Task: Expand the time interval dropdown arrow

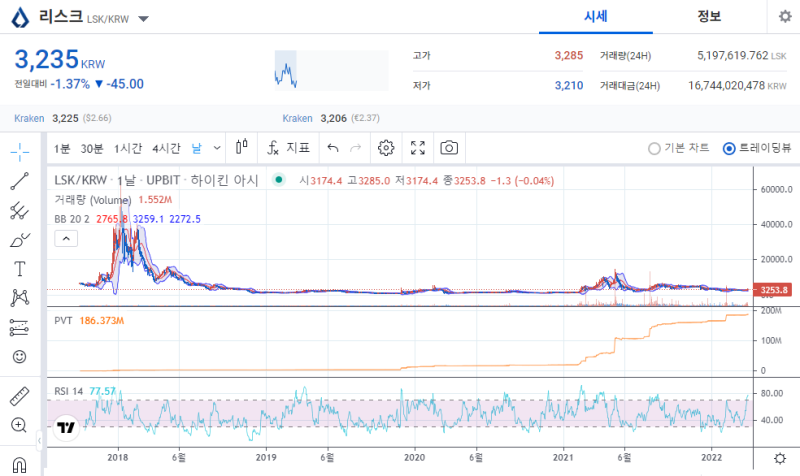Action: [x=217, y=148]
